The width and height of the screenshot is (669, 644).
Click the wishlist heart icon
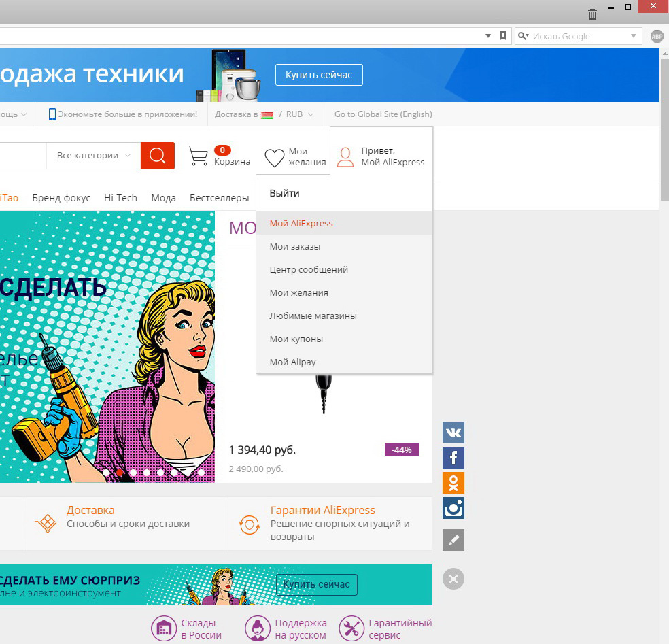275,158
